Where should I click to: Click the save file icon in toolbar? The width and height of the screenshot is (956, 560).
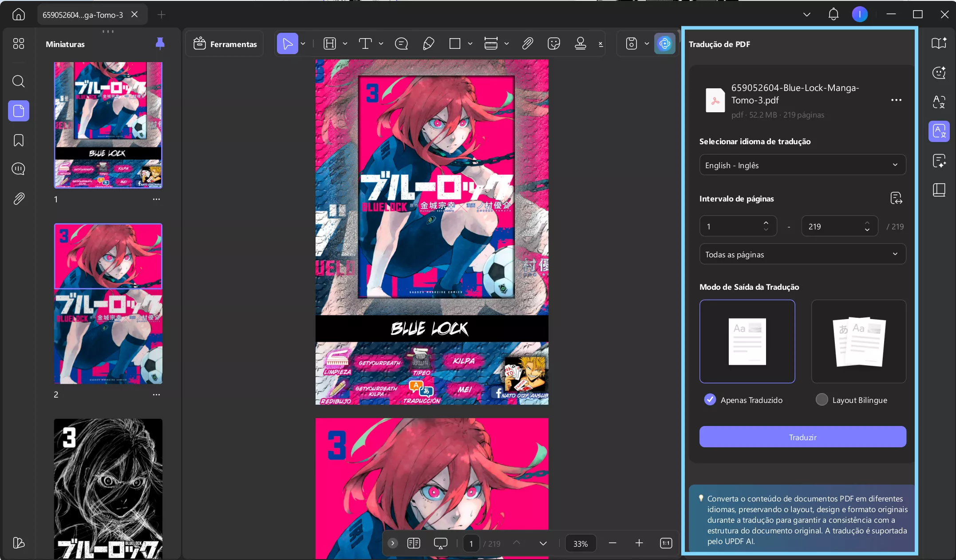click(632, 43)
